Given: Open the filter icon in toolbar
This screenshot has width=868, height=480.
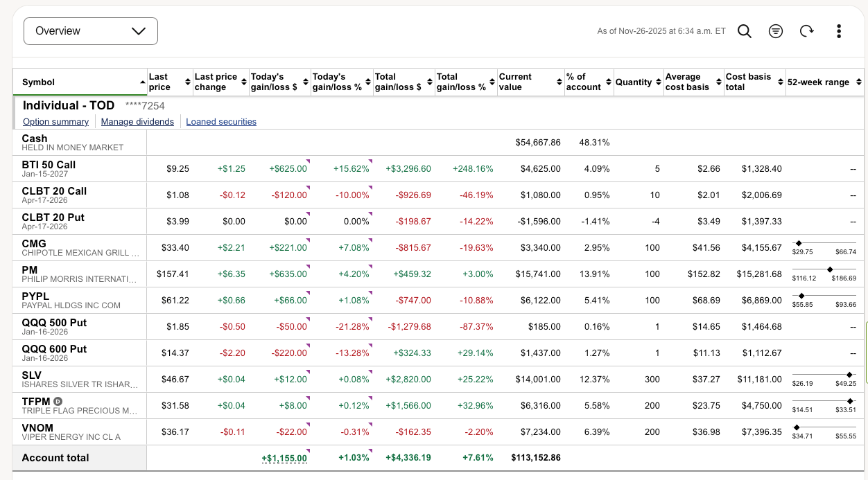Looking at the screenshot, I should coord(776,31).
